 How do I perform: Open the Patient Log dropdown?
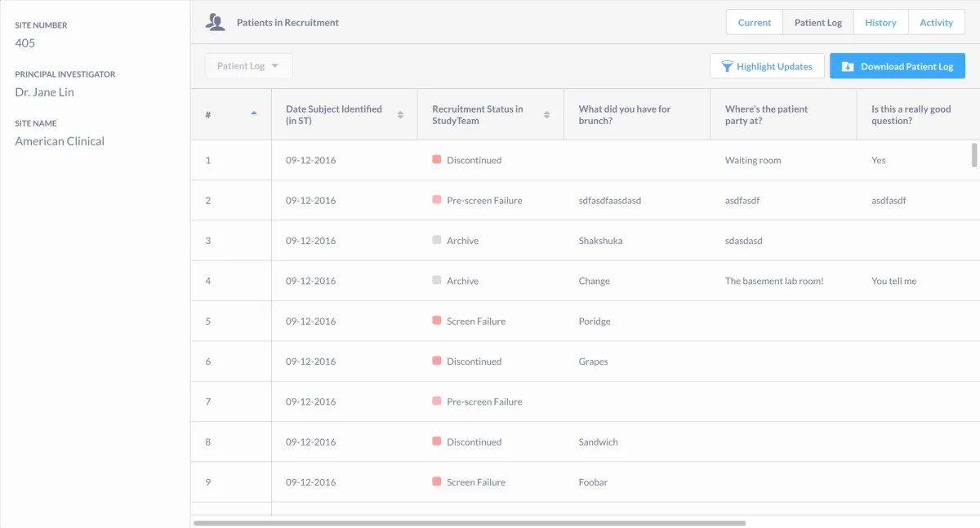click(248, 65)
